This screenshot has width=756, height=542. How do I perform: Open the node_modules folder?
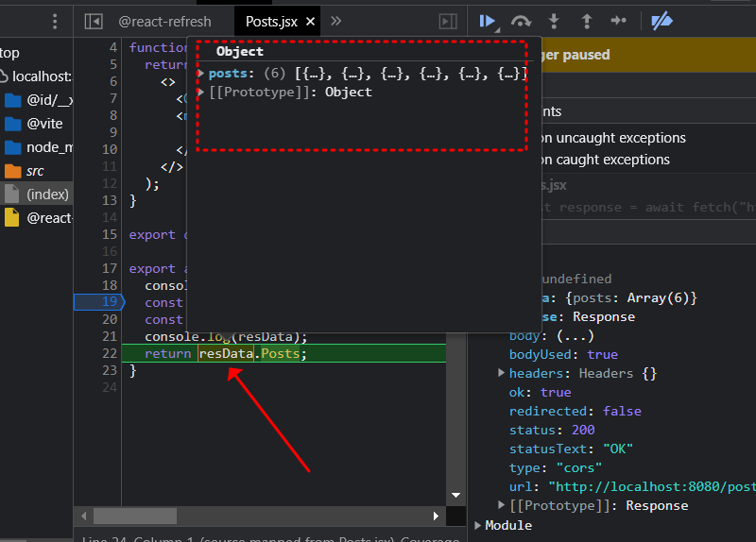pyautogui.click(x=38, y=147)
